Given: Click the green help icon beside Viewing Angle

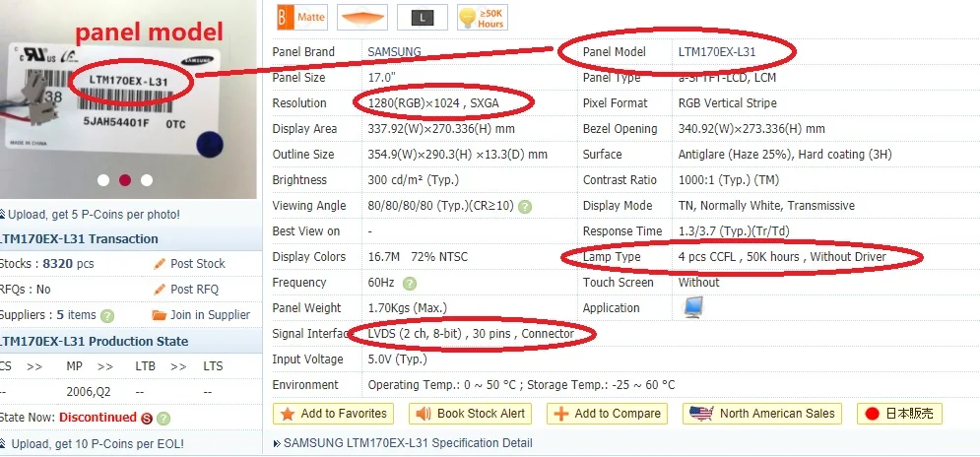Looking at the screenshot, I should pos(525,206).
